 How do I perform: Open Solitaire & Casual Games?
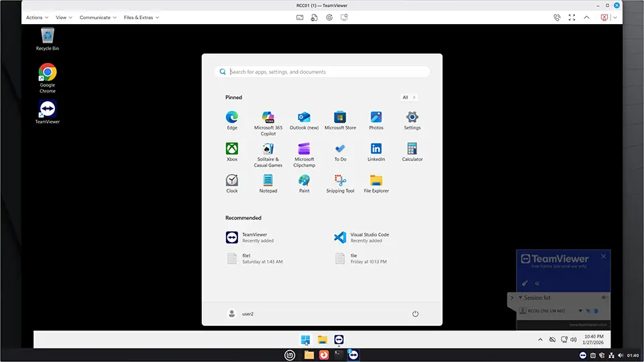pyautogui.click(x=268, y=155)
